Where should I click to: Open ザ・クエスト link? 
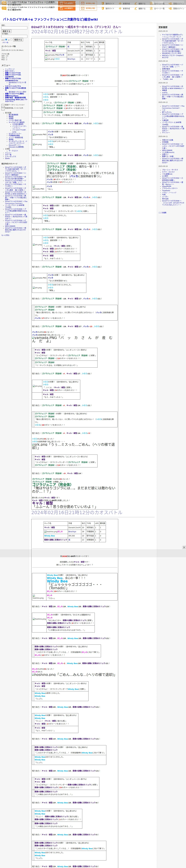click(13, 151)
